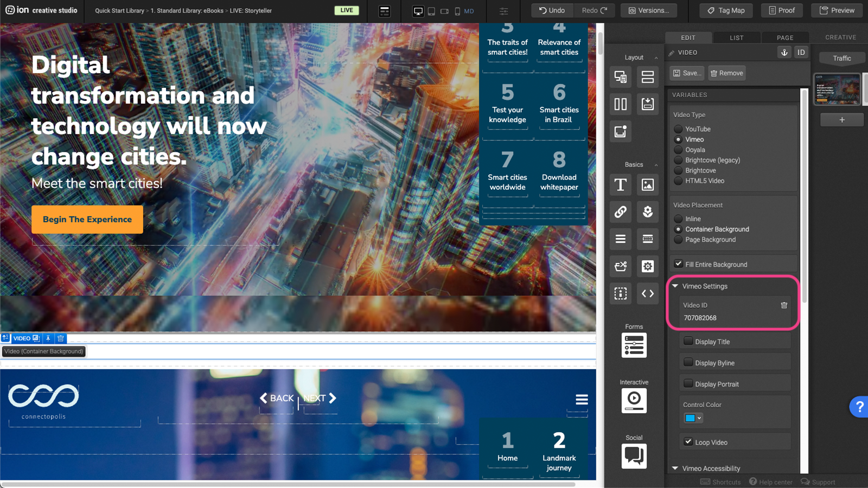Click the Preview button
This screenshot has height=488, width=868.
point(837,10)
